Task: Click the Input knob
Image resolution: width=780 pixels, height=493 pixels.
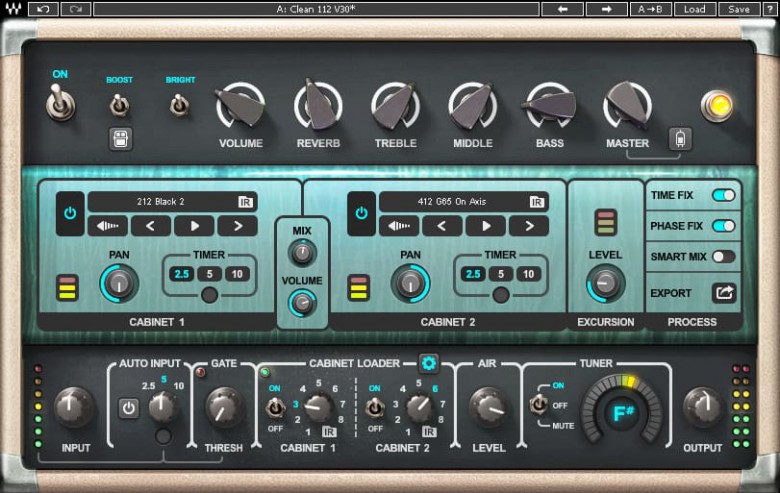Action: [74, 407]
